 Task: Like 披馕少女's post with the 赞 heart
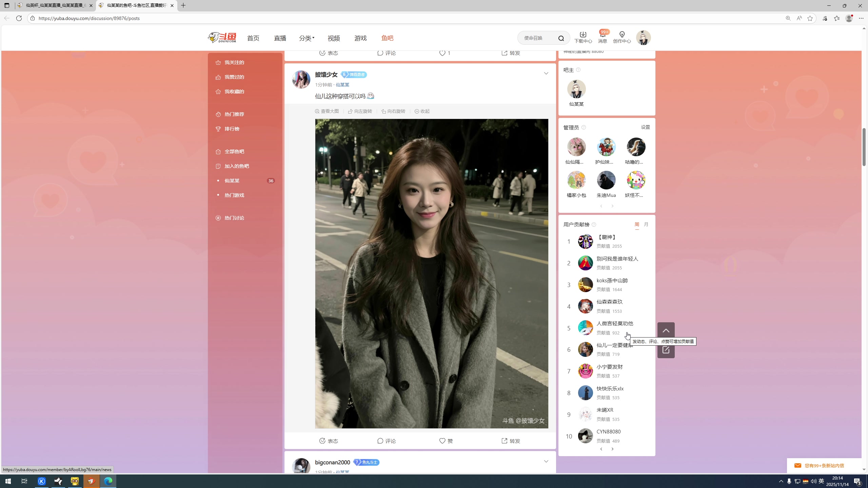(445, 441)
